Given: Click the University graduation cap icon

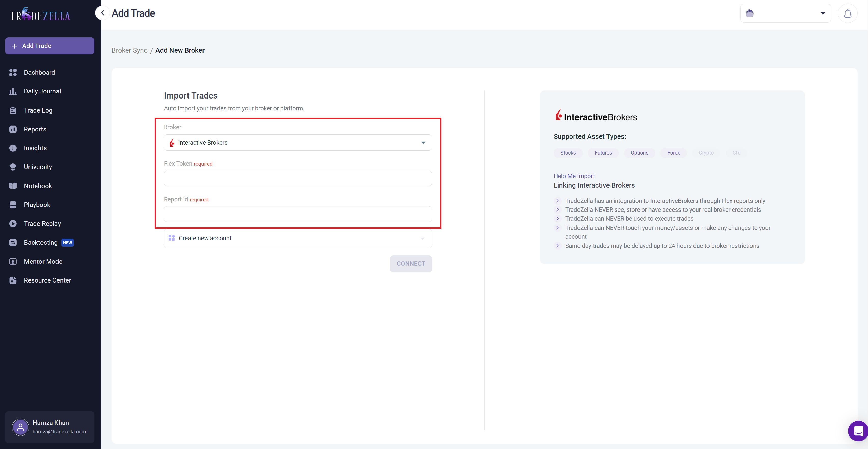Looking at the screenshot, I should point(13,167).
